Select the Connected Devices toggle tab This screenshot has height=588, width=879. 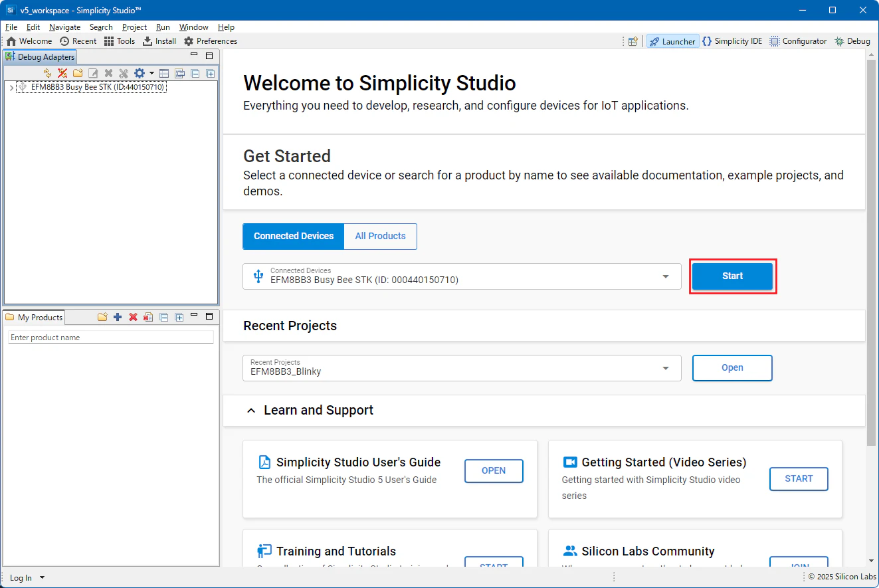point(294,236)
